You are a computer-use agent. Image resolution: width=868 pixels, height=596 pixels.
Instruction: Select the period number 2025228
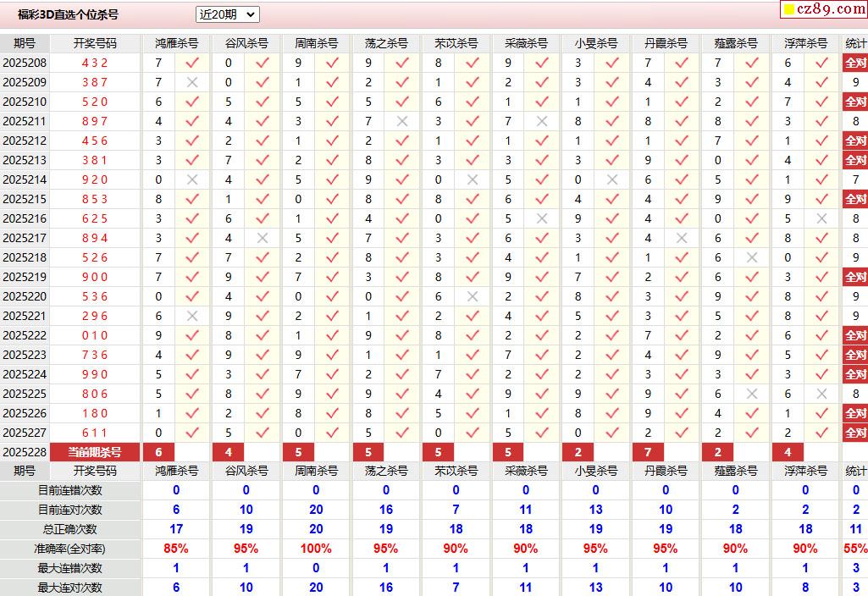25,452
